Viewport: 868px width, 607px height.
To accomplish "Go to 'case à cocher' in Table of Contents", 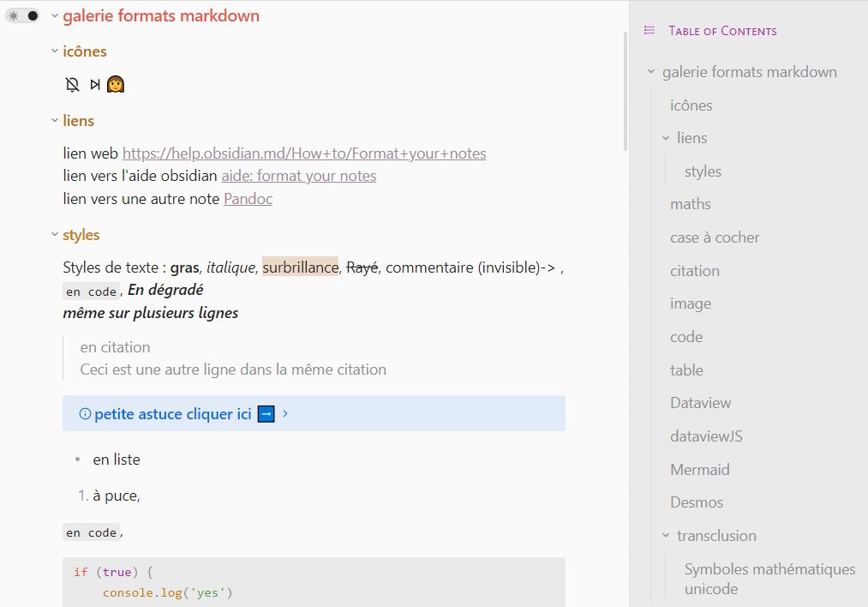I will (x=715, y=237).
